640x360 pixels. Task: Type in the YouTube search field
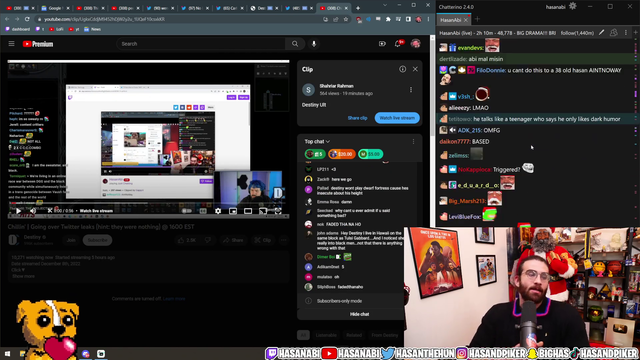click(202, 44)
